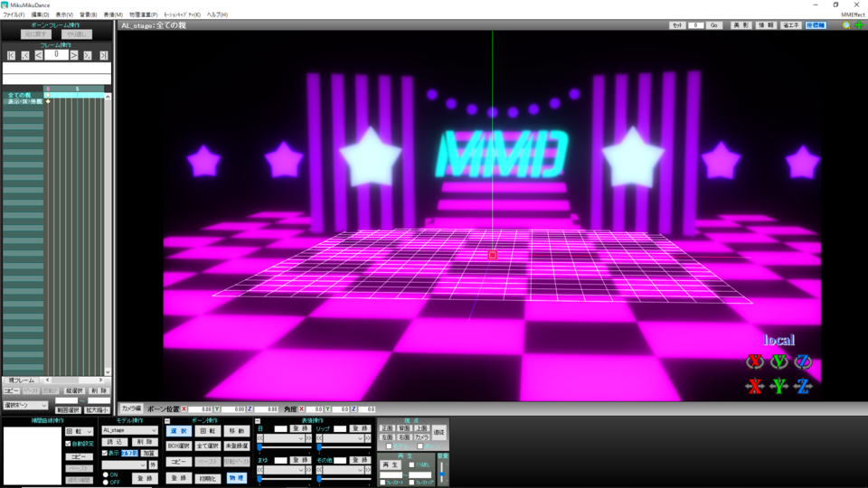The image size is (868, 488).
Task: Click the red X-axis rotation gizmo icon
Action: tap(754, 362)
